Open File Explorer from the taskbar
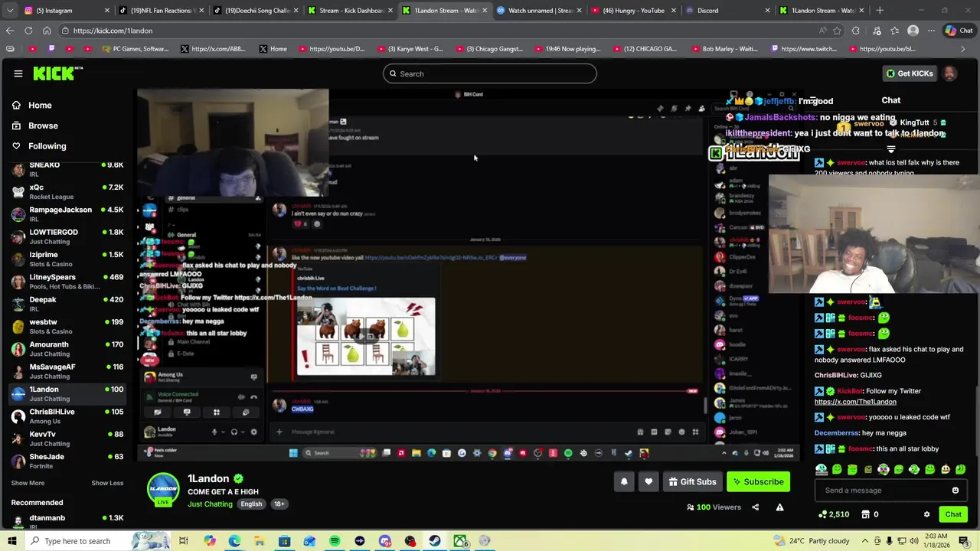980x551 pixels. pos(260,541)
